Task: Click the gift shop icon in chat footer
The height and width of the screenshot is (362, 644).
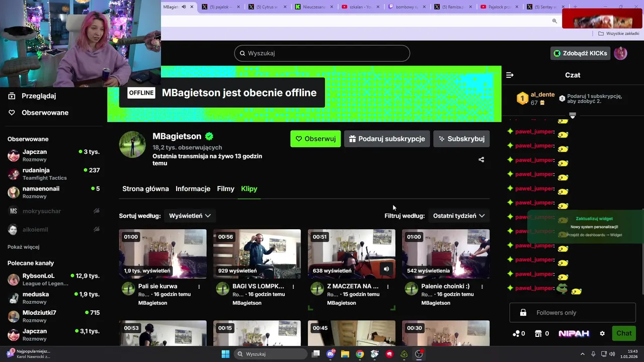Action: click(x=538, y=333)
